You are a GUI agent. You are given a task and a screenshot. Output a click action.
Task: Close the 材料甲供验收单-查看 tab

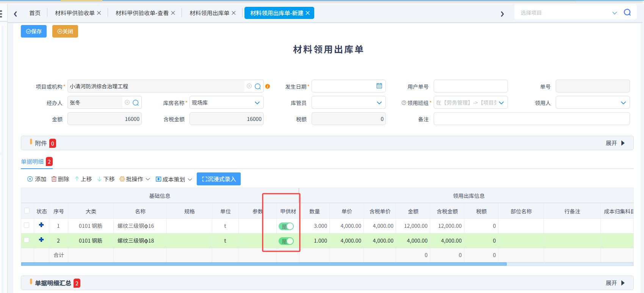click(x=173, y=13)
